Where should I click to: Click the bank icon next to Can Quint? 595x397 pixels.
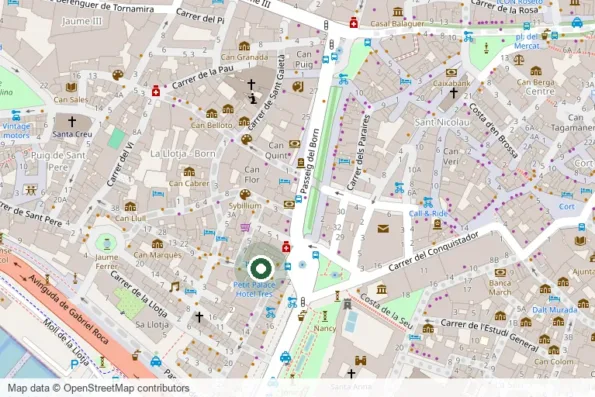click(x=294, y=144)
